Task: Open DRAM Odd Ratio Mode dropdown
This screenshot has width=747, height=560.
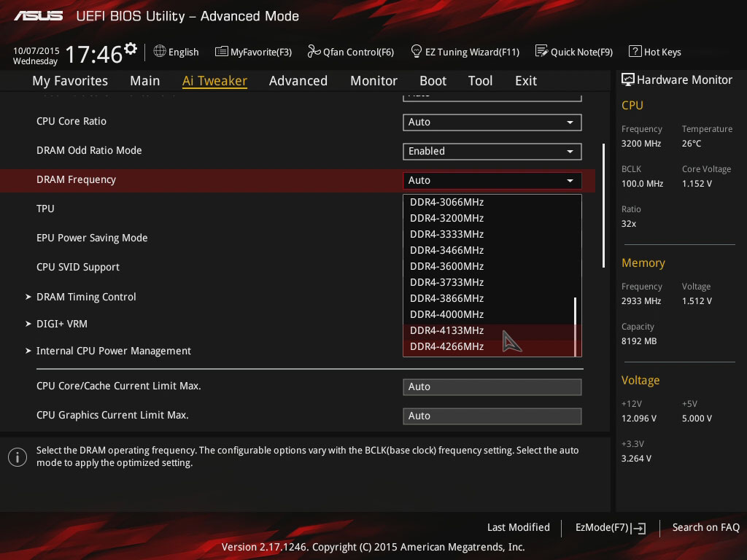Action: coord(492,152)
